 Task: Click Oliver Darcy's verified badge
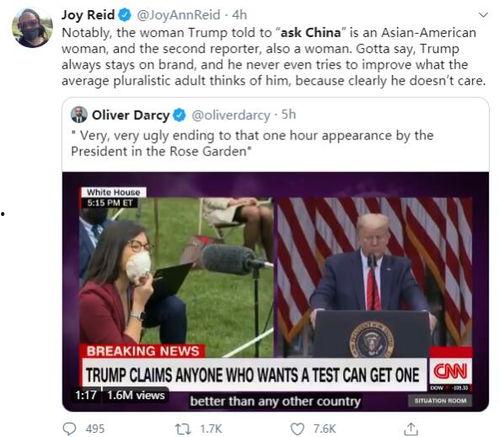click(180, 115)
